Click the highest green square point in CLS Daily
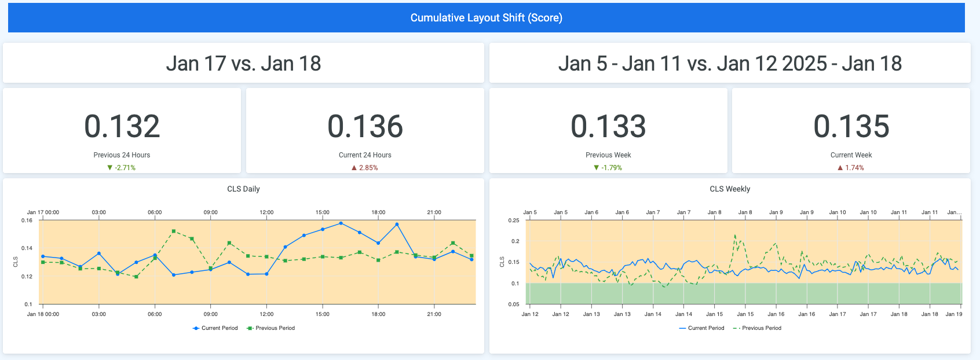Screen dimensions: 980x360 pos(174,232)
